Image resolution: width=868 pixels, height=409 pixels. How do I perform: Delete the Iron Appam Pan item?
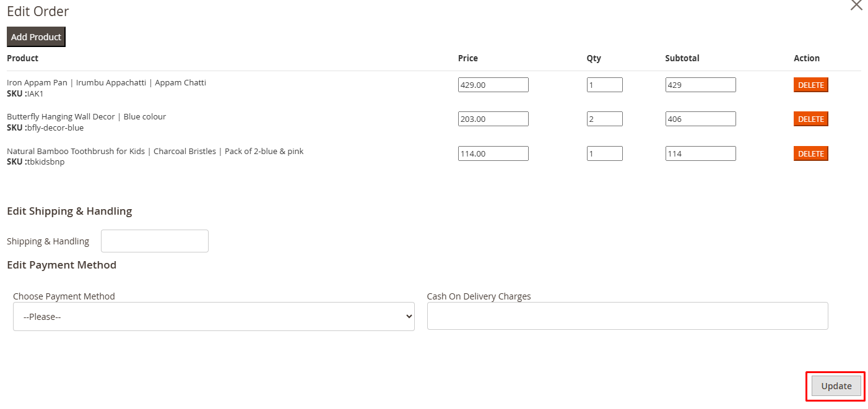pos(810,85)
